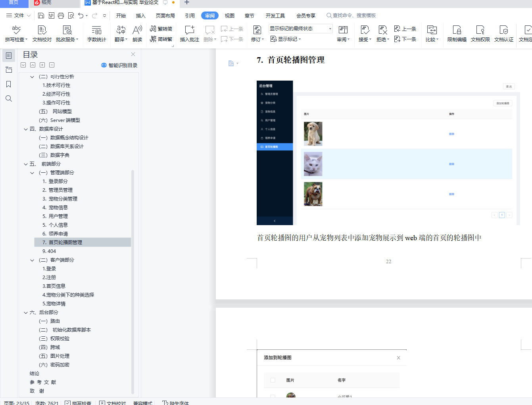Screen dimensions: 532x405
Task: Click the undo arrow icon
Action: pos(81,15)
